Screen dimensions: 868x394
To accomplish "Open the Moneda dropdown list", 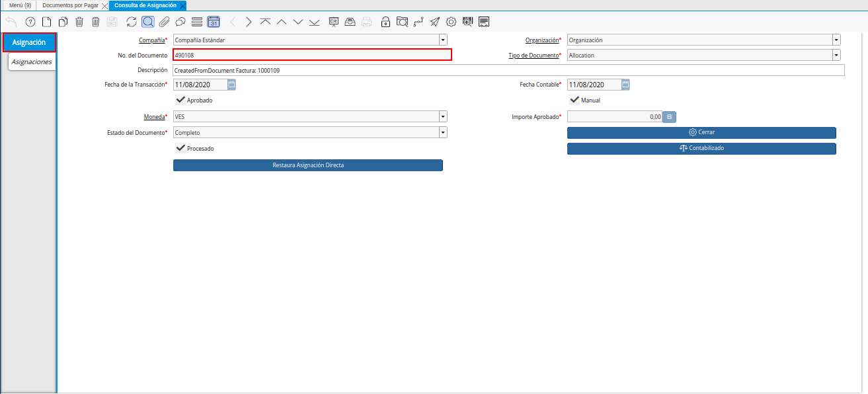I will 442,116.
